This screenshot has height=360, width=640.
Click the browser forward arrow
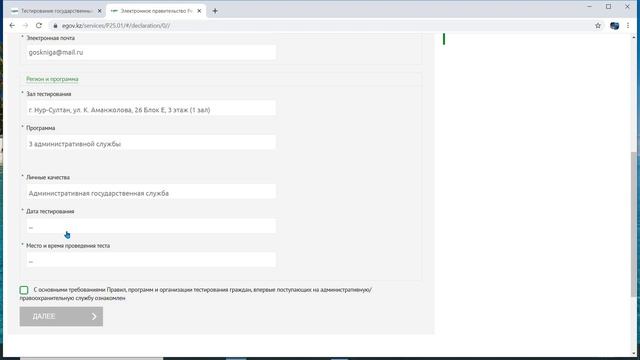pos(25,25)
